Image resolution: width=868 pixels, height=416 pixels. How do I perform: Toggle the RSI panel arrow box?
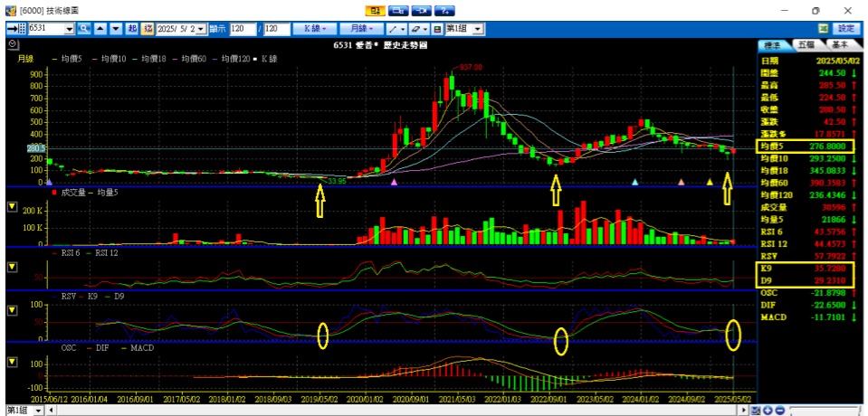click(12, 266)
